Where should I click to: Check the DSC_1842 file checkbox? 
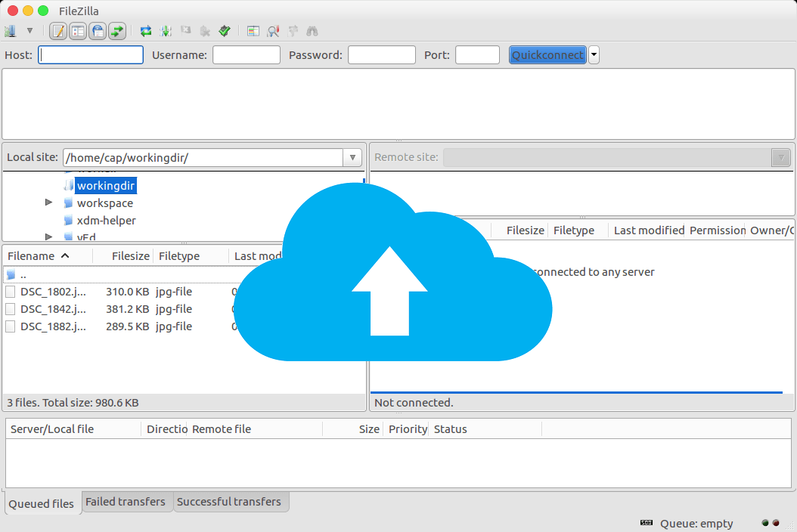[x=11, y=308]
